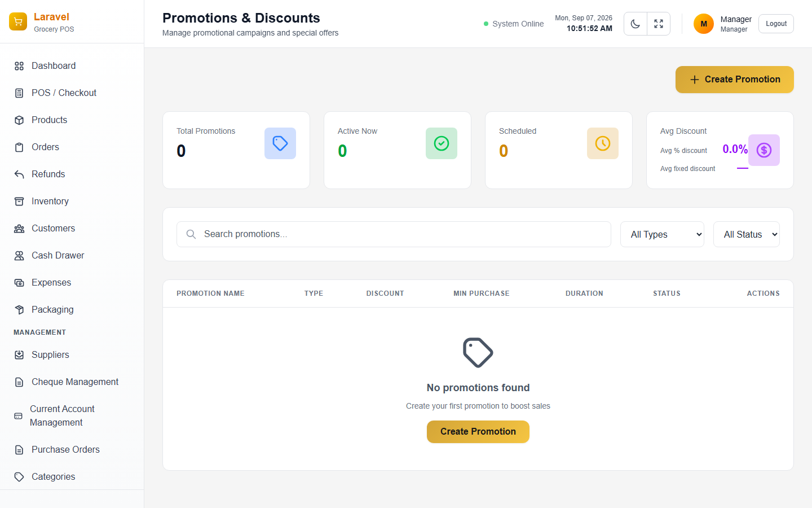Image resolution: width=812 pixels, height=508 pixels.
Task: Toggle dark mode with the moon icon
Action: point(636,24)
